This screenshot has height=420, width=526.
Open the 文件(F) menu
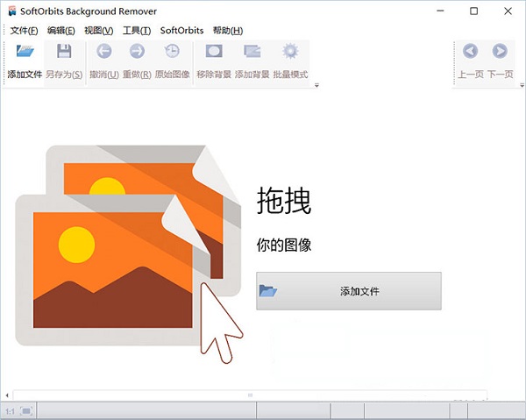[x=24, y=31]
